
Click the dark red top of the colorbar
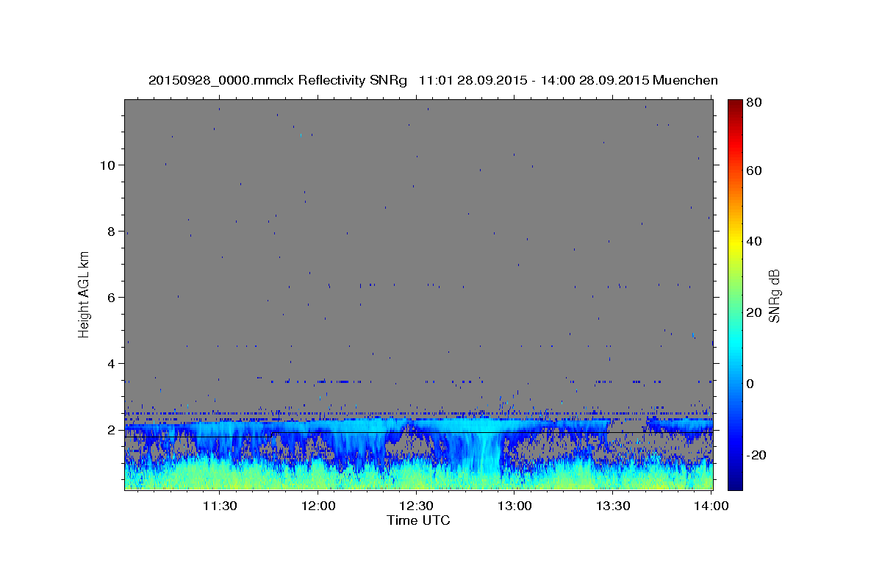[735, 104]
